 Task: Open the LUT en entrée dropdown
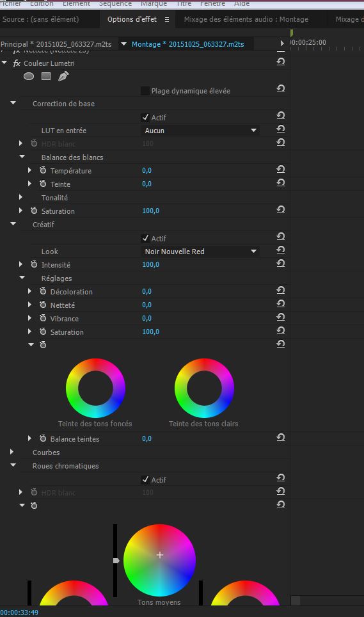click(x=200, y=131)
